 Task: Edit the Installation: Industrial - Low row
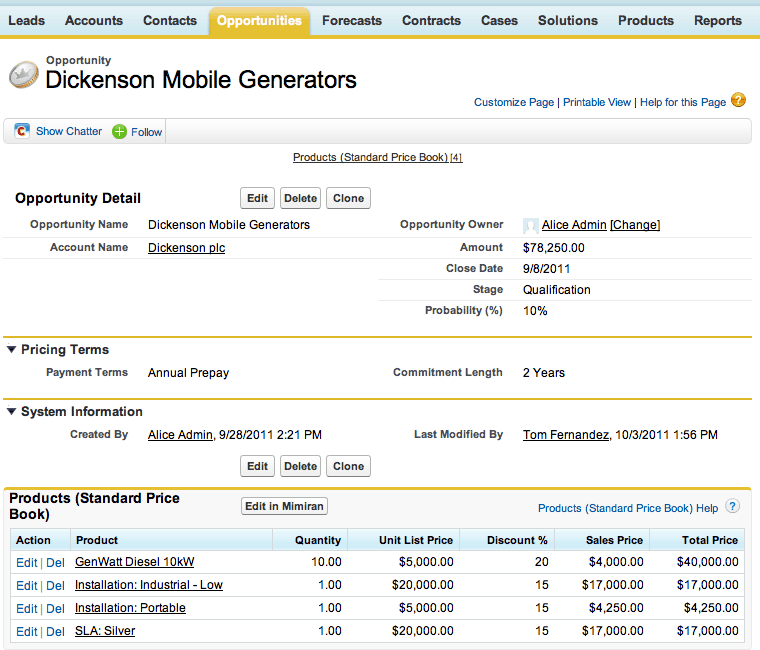(x=27, y=586)
